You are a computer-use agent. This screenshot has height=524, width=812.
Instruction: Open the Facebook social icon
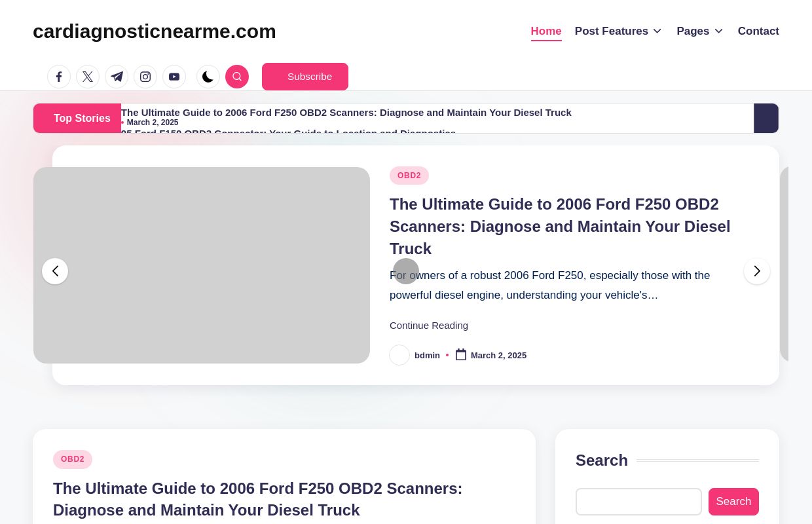point(59,77)
